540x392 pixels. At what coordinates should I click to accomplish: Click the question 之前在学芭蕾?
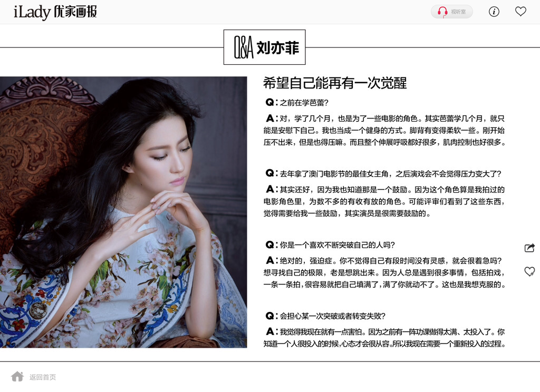pyautogui.click(x=297, y=103)
